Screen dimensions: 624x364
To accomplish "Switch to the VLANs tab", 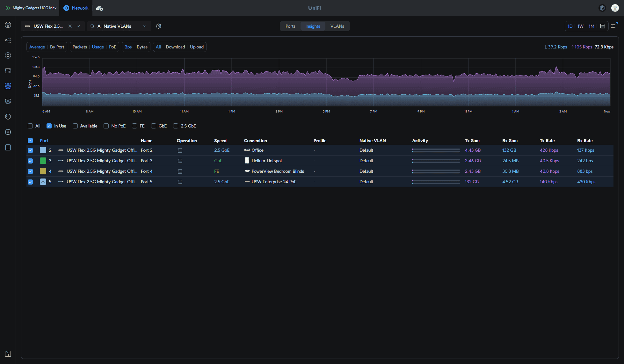I will click(337, 26).
